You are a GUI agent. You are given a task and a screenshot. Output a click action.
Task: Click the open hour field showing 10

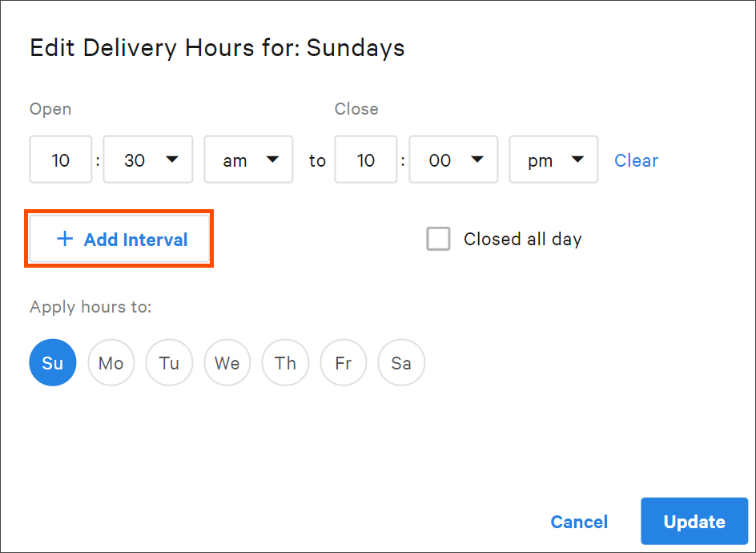click(61, 159)
